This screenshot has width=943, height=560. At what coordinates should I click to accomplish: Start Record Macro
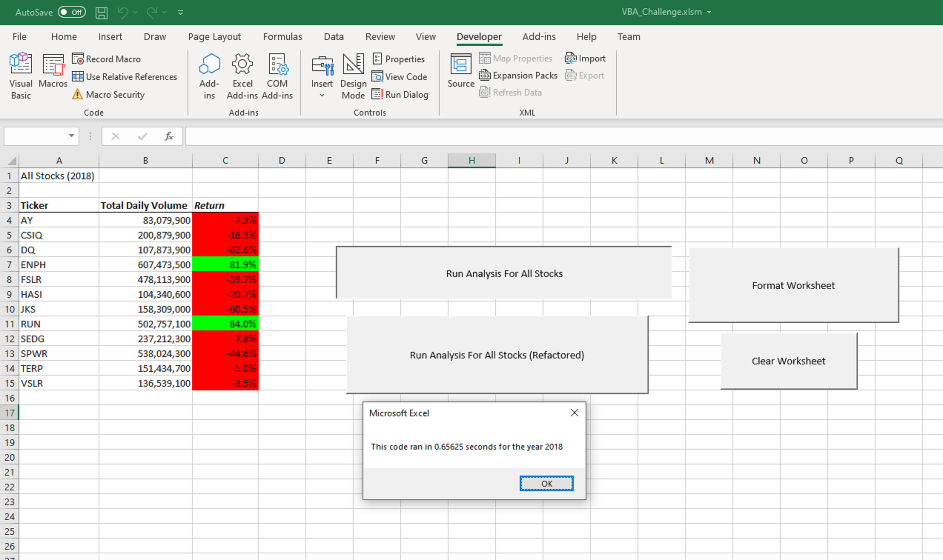tap(107, 59)
